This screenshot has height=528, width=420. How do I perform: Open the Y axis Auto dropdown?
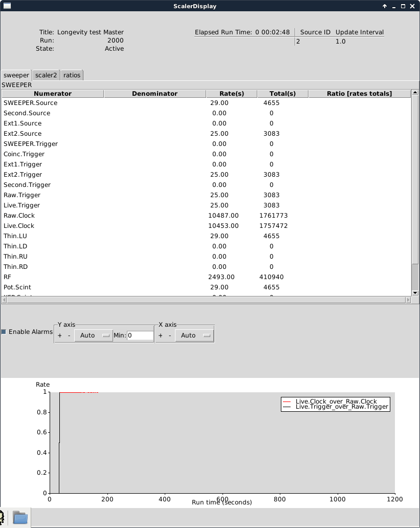coord(94,335)
